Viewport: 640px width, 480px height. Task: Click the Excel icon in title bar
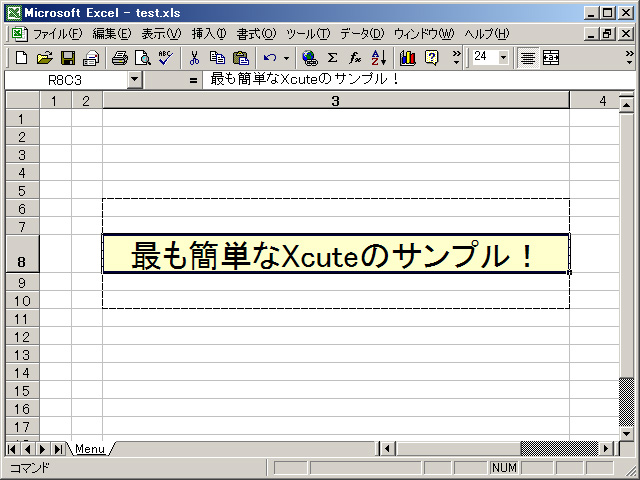coord(13,13)
